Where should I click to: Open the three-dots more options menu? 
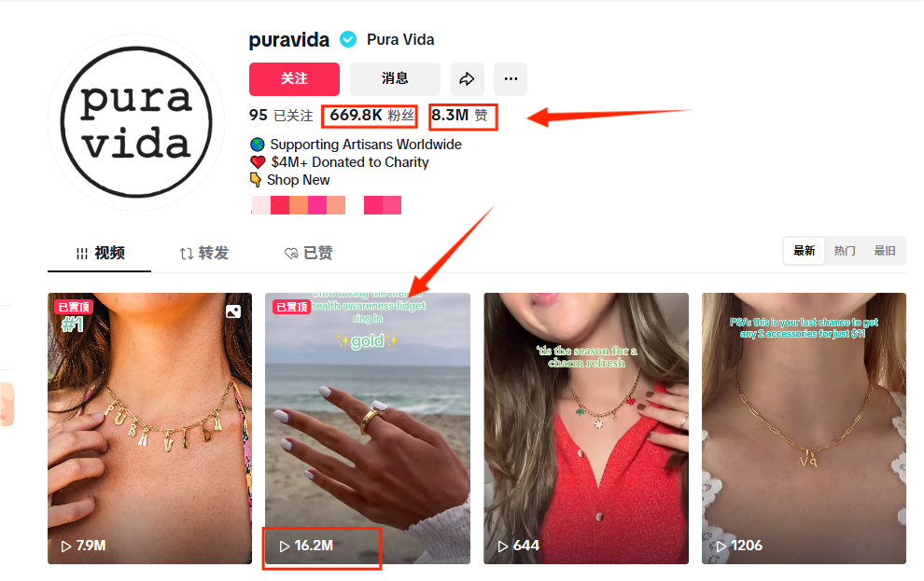pos(511,79)
